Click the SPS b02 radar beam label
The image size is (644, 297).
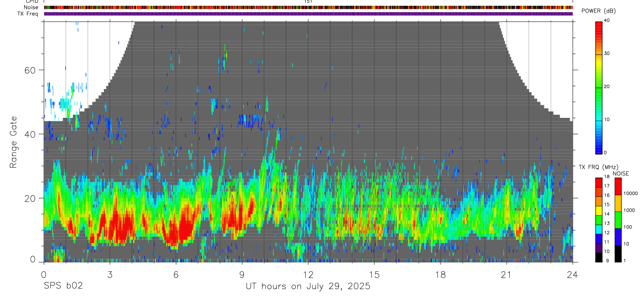tap(62, 286)
